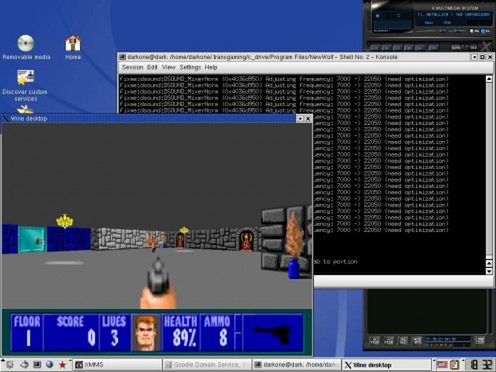The image size is (496, 372).
Task: Click the taskbar clock
Action: click(x=481, y=365)
